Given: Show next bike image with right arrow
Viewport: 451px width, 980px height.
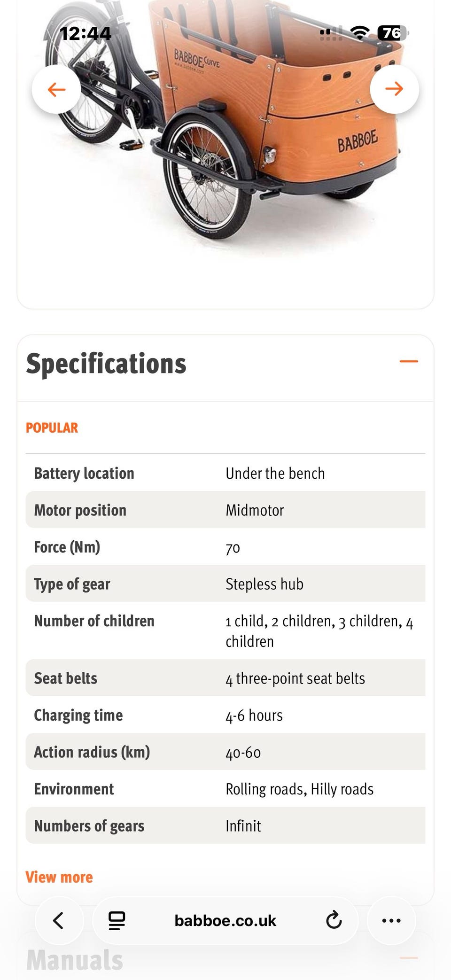Looking at the screenshot, I should pyautogui.click(x=394, y=89).
